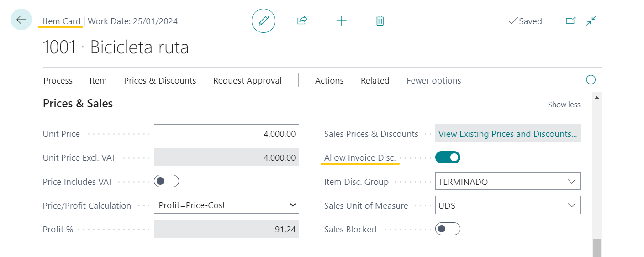Toggle the Sales Blocked switch
This screenshot has height=257, width=644.
coord(448,229)
